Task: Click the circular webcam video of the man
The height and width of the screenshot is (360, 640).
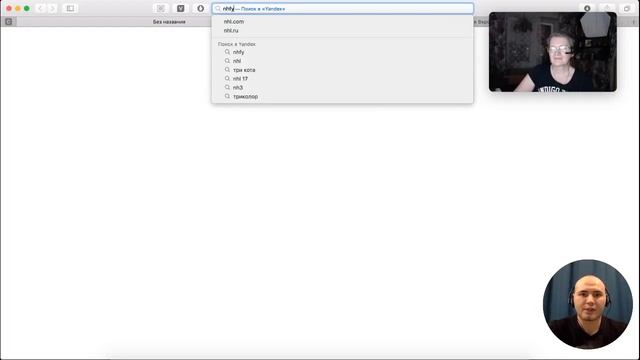Action: [588, 304]
